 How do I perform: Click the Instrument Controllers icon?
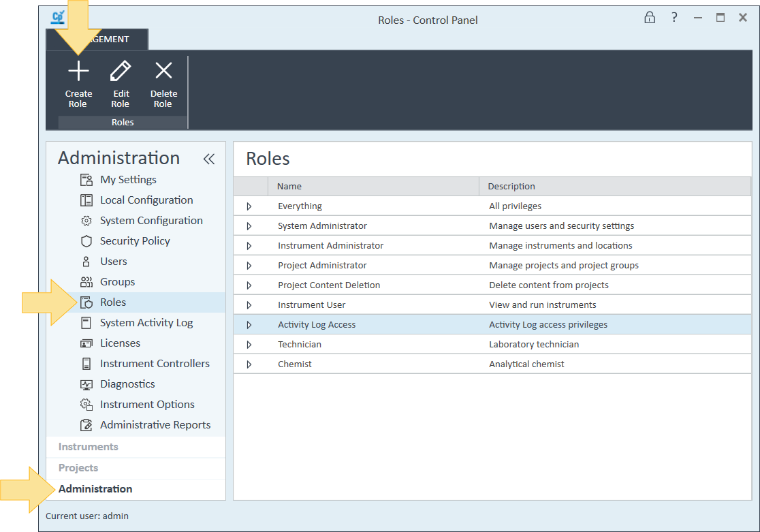pyautogui.click(x=86, y=364)
